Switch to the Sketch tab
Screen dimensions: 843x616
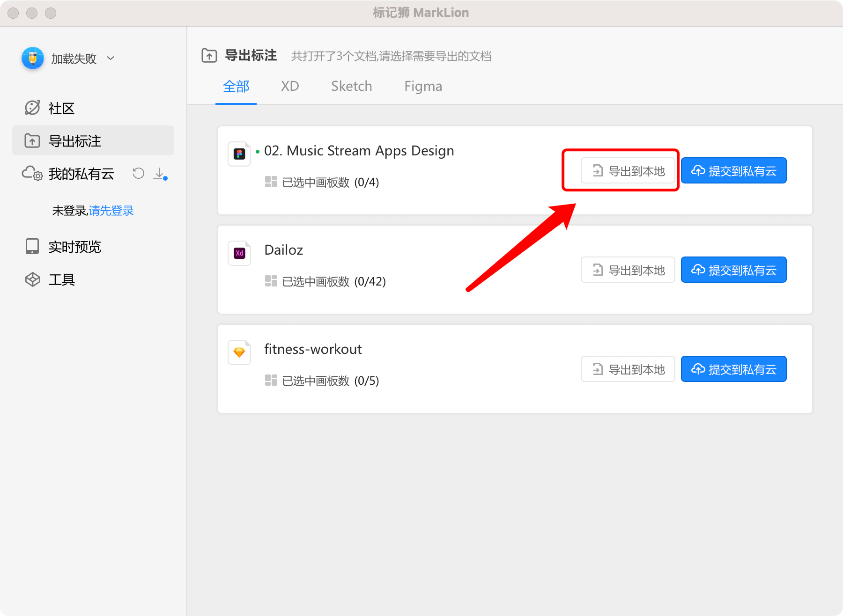(351, 87)
